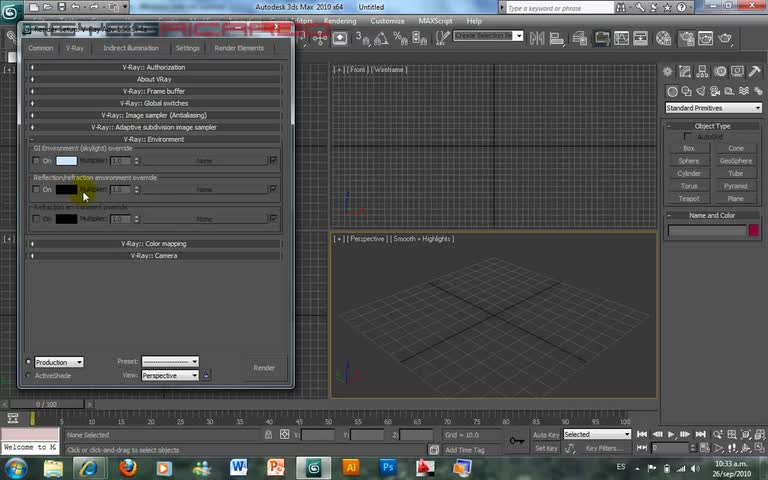Toggle Reflection environment map enable checkbox
Image resolution: width=768 pixels, height=480 pixels.
pos(273,189)
